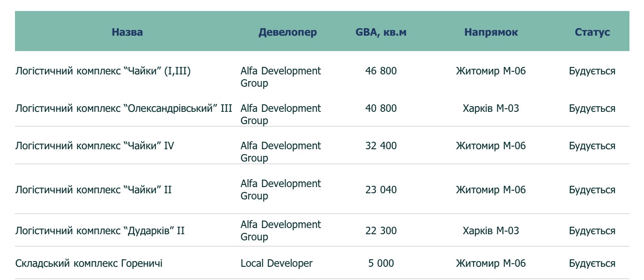Image resolution: width=644 pixels, height=280 pixels.
Task: Click the 32 400 GBA value
Action: (381, 145)
